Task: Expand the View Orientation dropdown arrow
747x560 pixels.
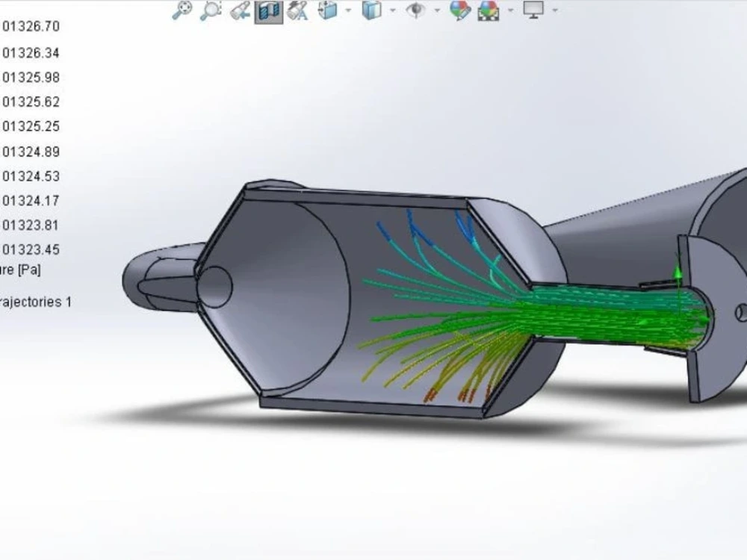Action: pyautogui.click(x=347, y=12)
